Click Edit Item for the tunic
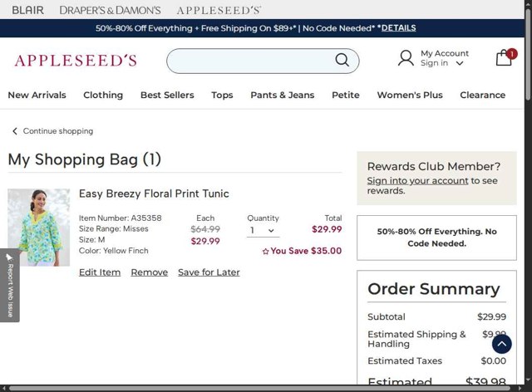This screenshot has width=532, height=392. [x=100, y=272]
